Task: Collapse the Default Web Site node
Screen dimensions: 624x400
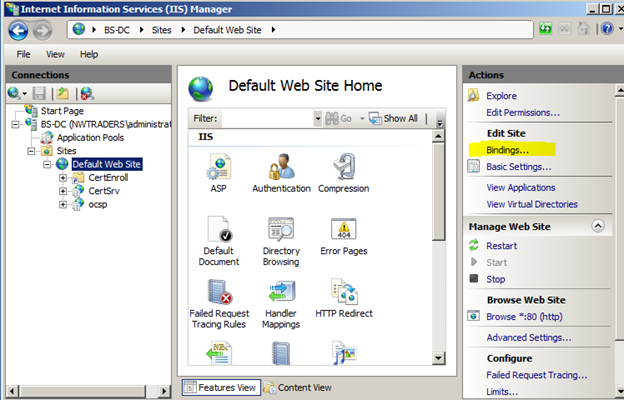Action: 47,164
